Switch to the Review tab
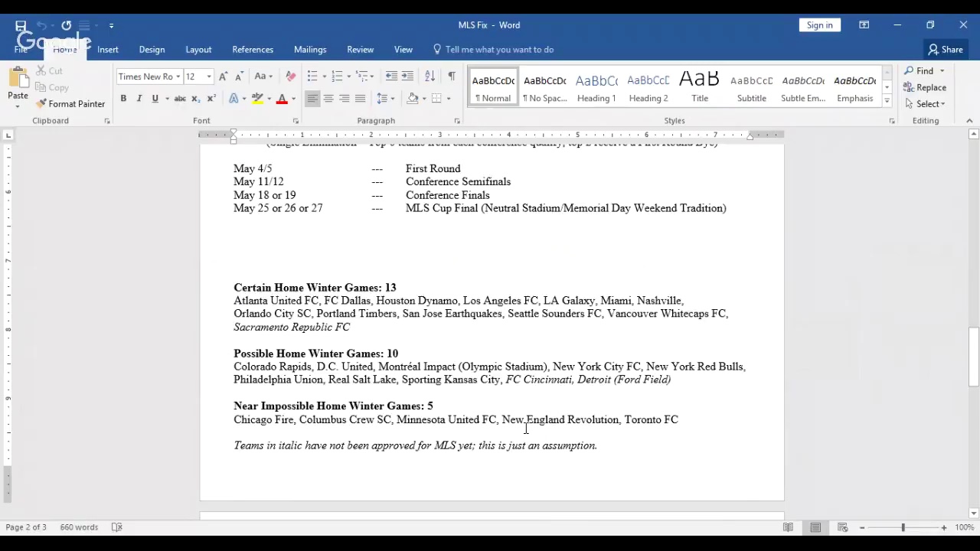The width and height of the screenshot is (980, 551). point(360,50)
